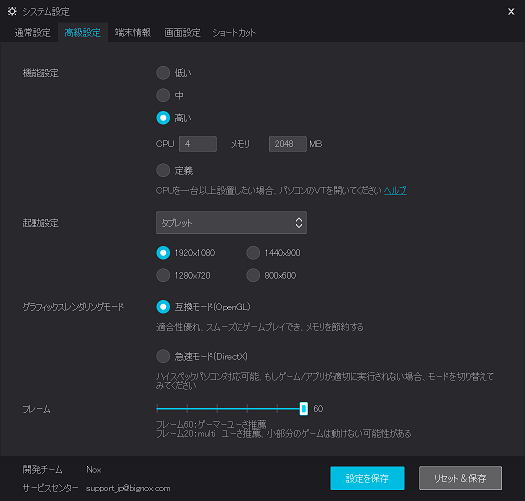The height and width of the screenshot is (501, 525).
Task: Select the 定義 custom performance option
Action: (163, 170)
